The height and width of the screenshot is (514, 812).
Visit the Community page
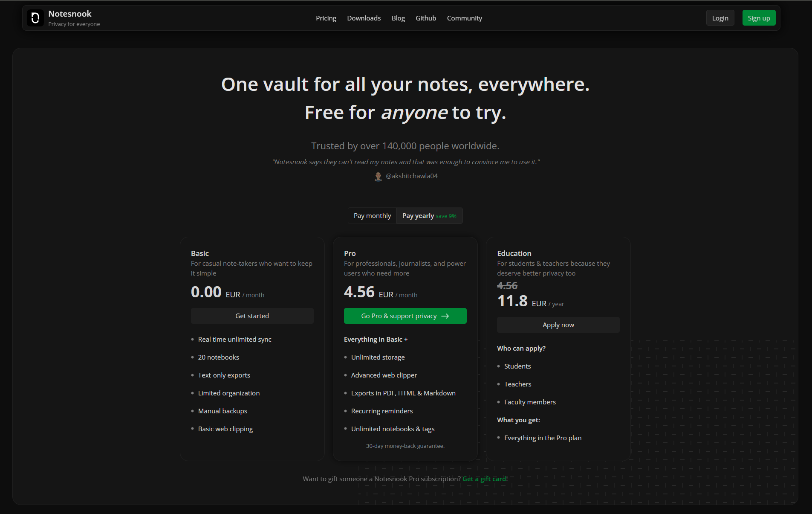[x=464, y=18]
